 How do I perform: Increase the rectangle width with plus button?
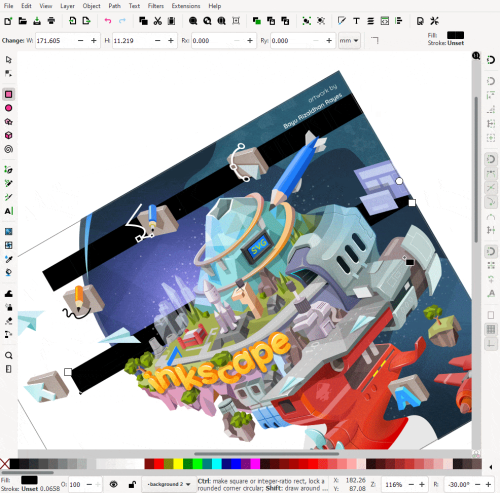94,40
